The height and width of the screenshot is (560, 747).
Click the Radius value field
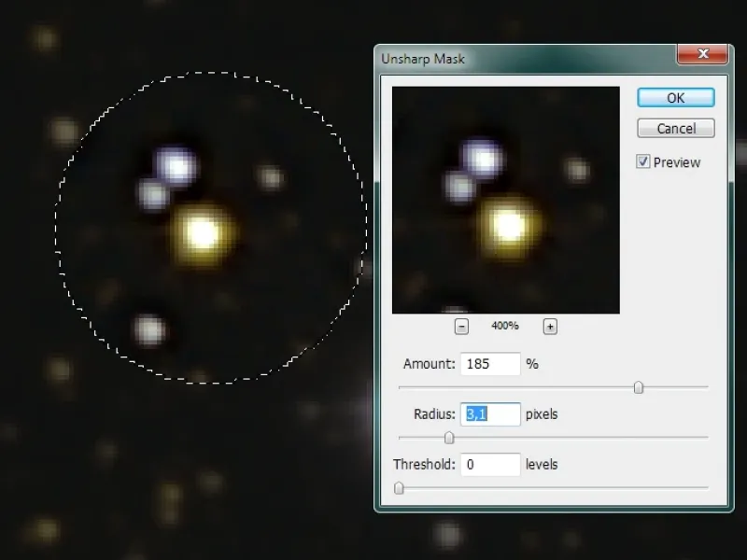tap(489, 414)
